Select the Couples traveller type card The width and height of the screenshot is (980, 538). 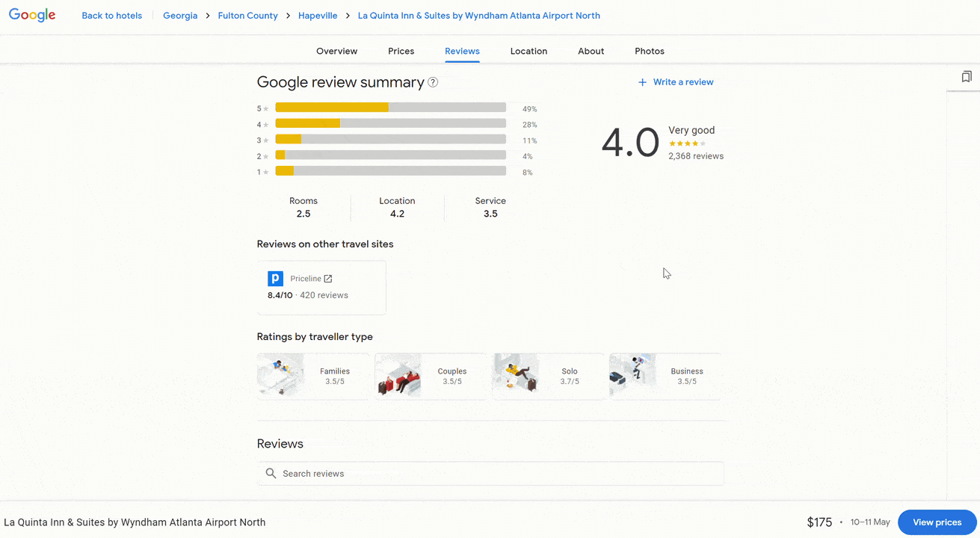click(430, 377)
